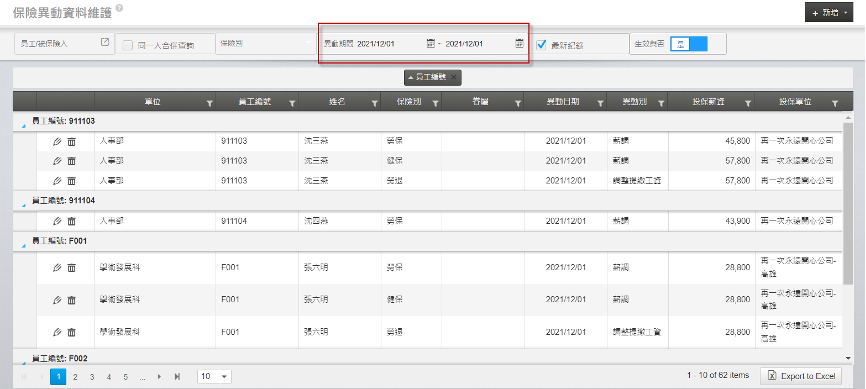Screen dimensions: 866x389
Task: Edit the first 911103 row with the pencil icon
Action: click(57, 142)
